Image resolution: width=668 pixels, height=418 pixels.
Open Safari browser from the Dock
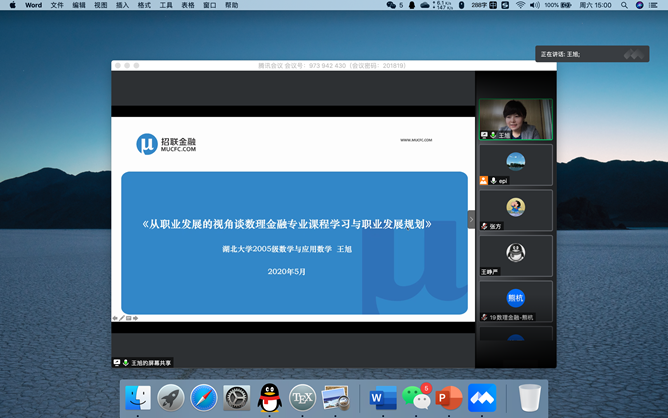204,398
